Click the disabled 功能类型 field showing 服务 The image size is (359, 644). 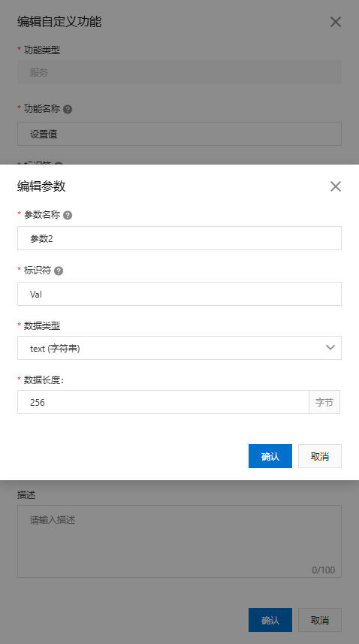click(x=179, y=72)
